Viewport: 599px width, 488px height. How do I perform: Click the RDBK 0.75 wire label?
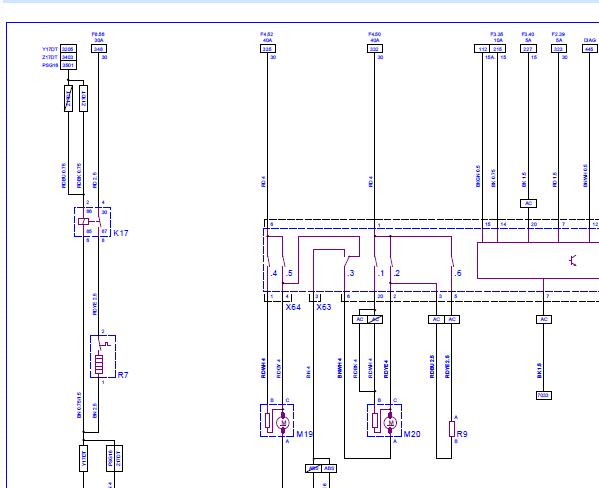pos(79,176)
